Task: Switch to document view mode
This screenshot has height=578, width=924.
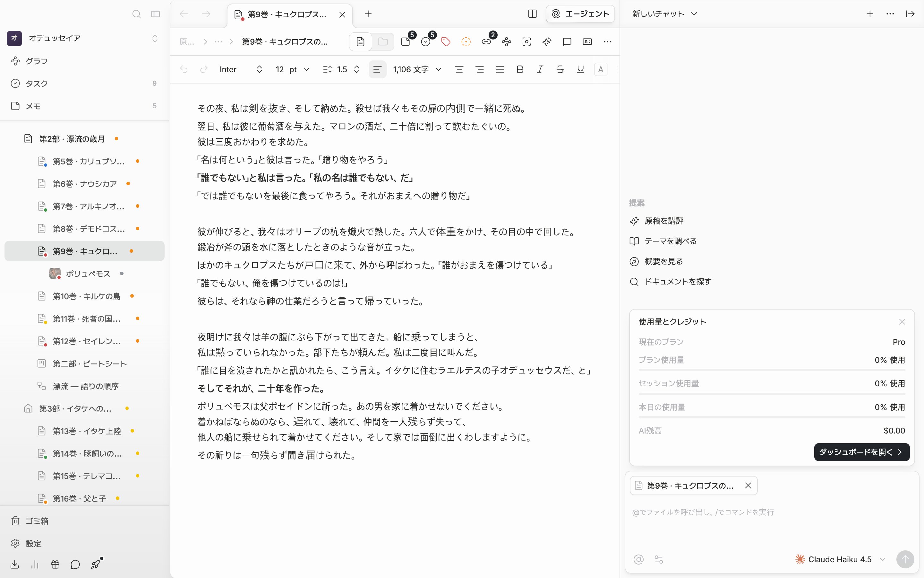Action: [360, 42]
